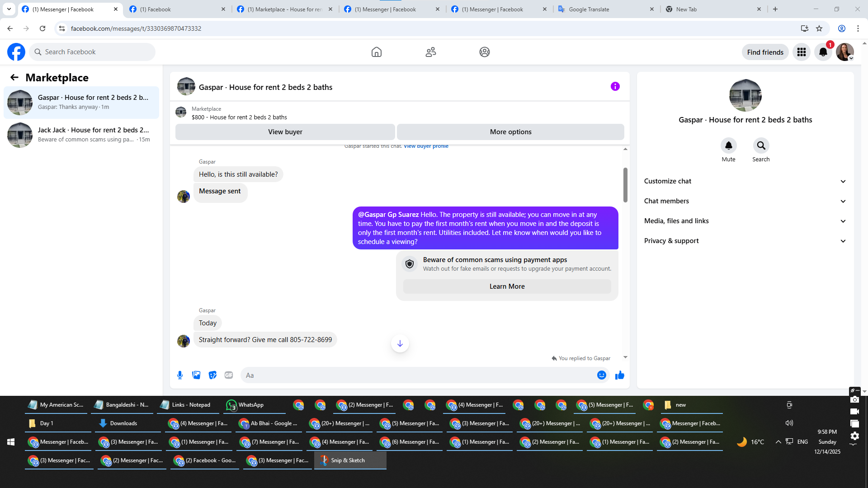This screenshot has height=488, width=868.
Task: Click the Aa message input field
Action: pos(418,375)
